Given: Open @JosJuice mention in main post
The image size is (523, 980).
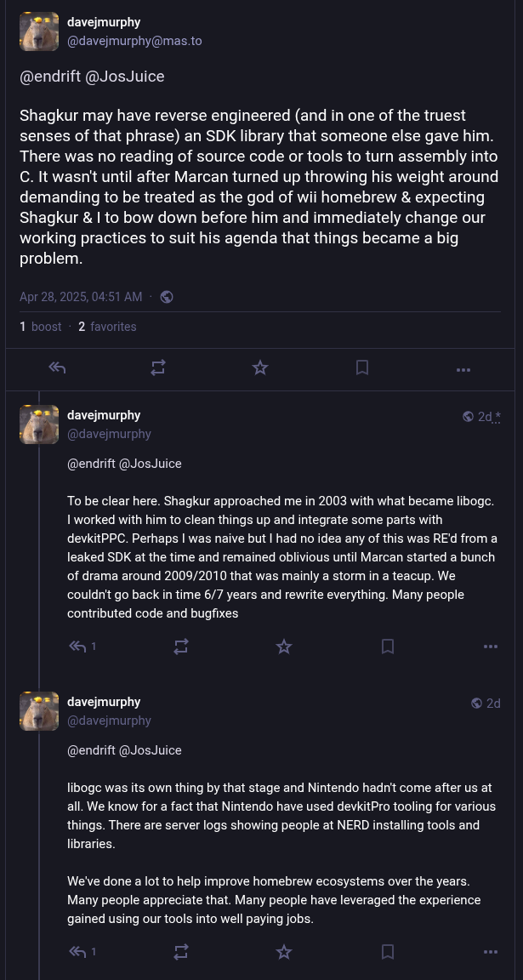Looking at the screenshot, I should pos(124,77).
